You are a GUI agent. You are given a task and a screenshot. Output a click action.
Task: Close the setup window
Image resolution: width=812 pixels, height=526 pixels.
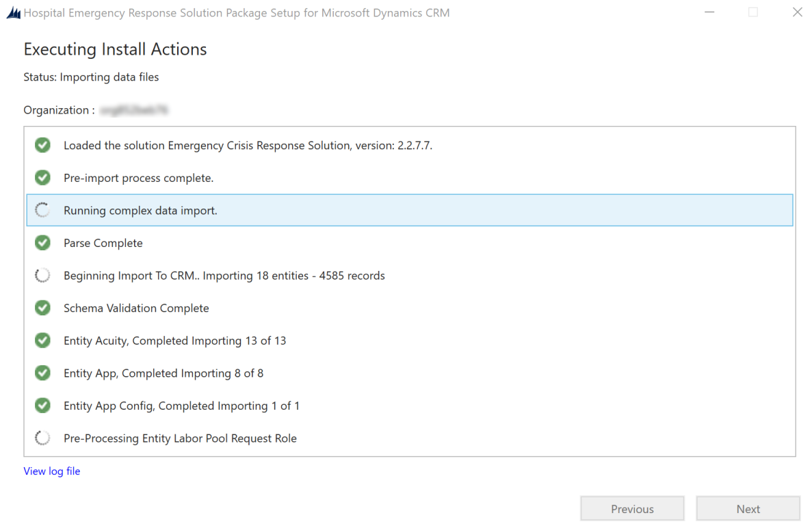coord(797,12)
